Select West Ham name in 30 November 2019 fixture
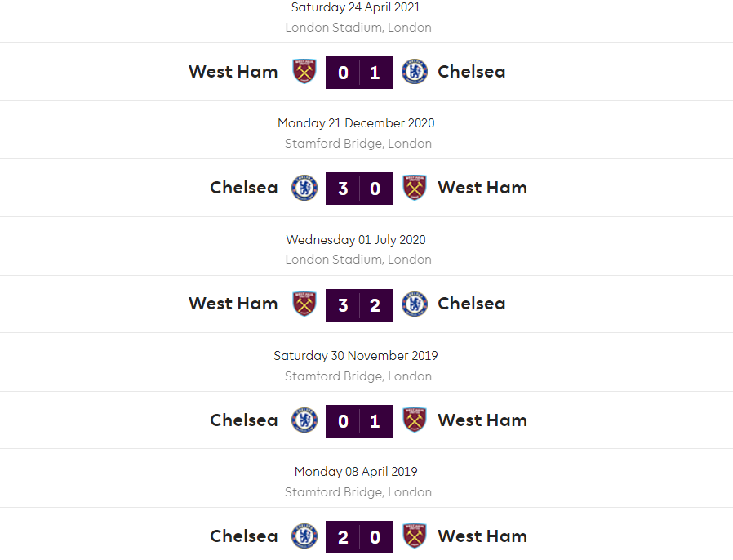Screen dimensions: 733x560 [482, 420]
